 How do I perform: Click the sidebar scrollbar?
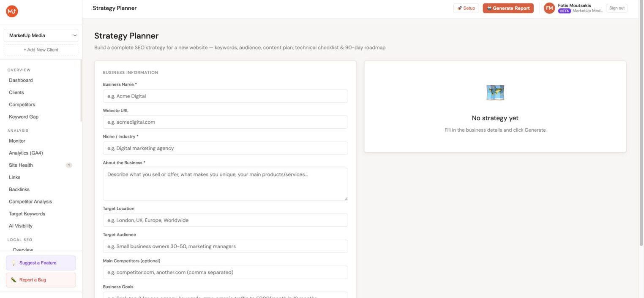pyautogui.click(x=81, y=91)
